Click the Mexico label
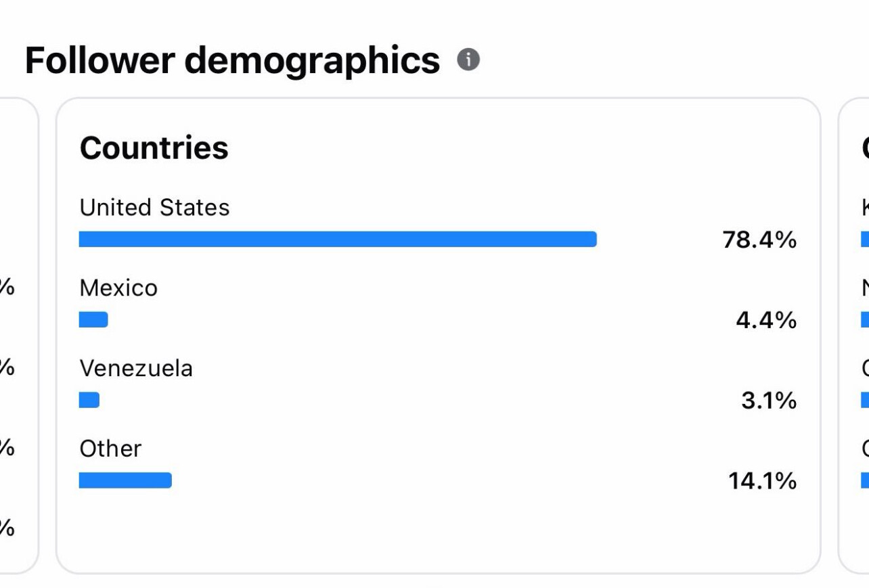 point(118,288)
